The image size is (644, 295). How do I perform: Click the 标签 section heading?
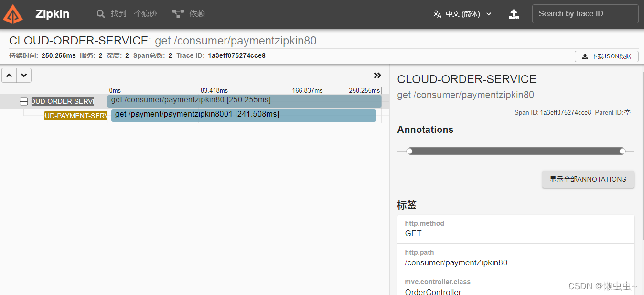click(407, 206)
